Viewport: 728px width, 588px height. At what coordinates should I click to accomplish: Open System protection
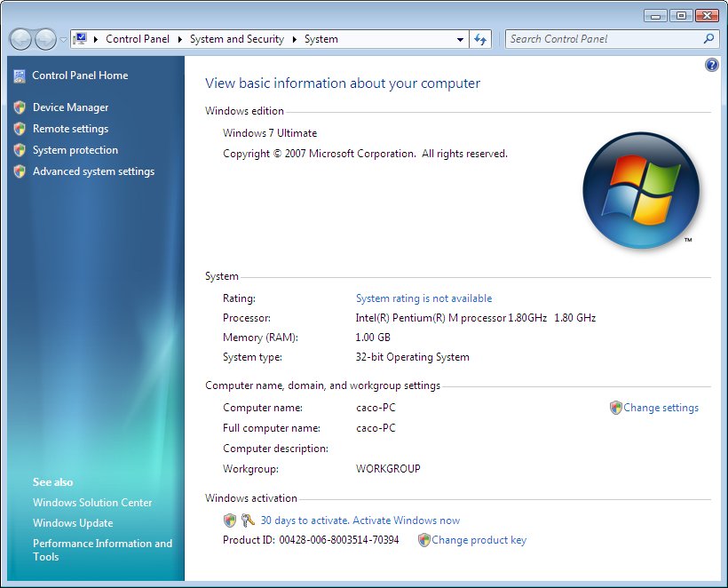(x=75, y=150)
